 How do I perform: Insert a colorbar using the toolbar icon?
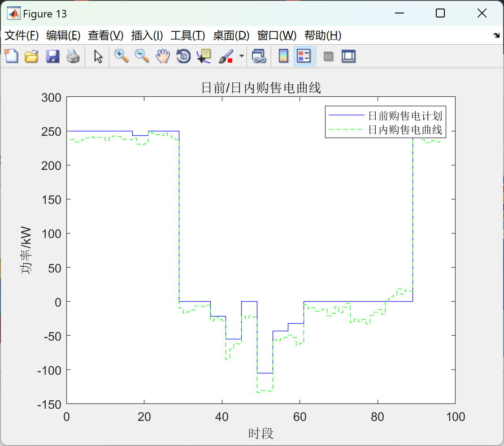point(283,56)
